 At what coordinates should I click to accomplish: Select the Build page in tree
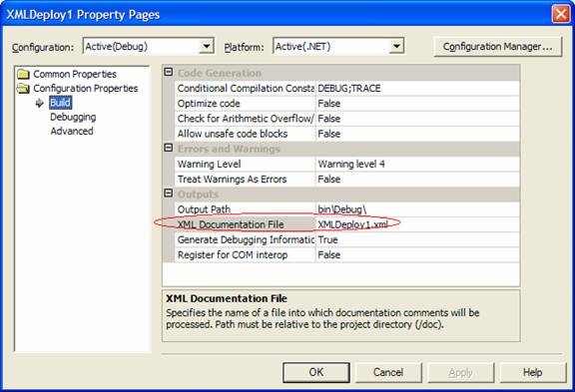[x=61, y=103]
